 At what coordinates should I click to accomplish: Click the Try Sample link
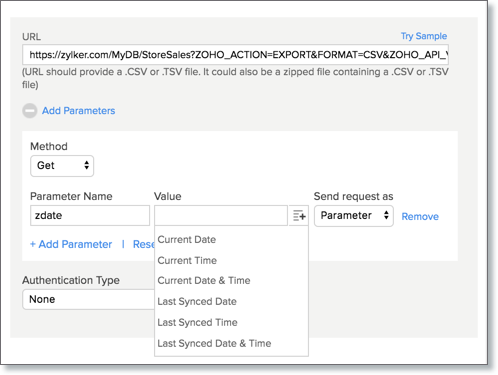pyautogui.click(x=424, y=36)
